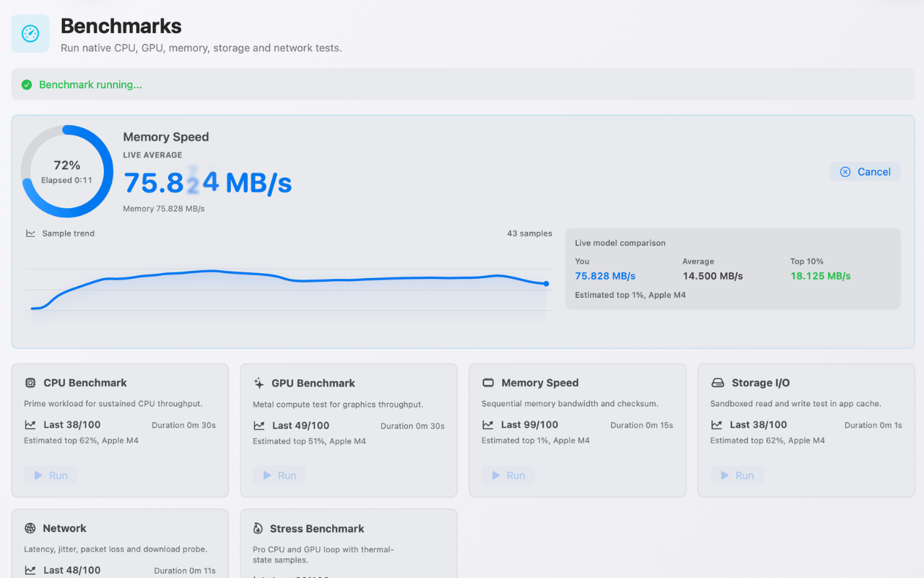Screen dimensions: 924x578
Task: Click "Duration 0m 11s" on Network card
Action: [x=185, y=571]
